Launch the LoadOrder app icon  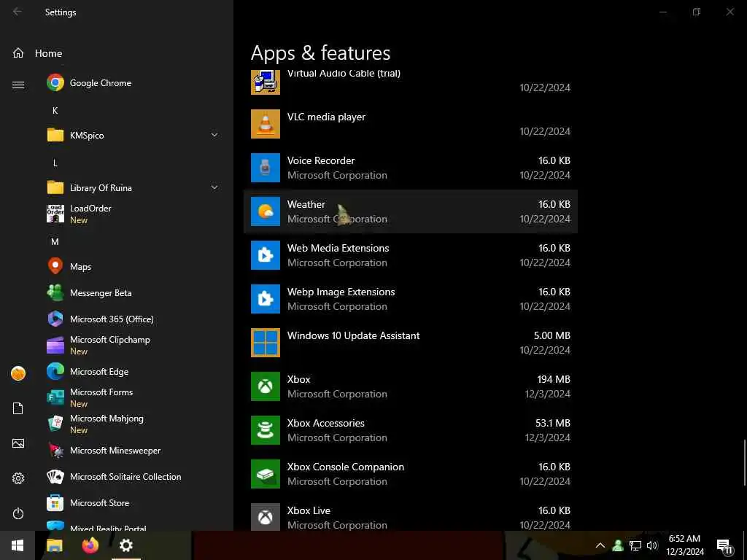pos(55,214)
